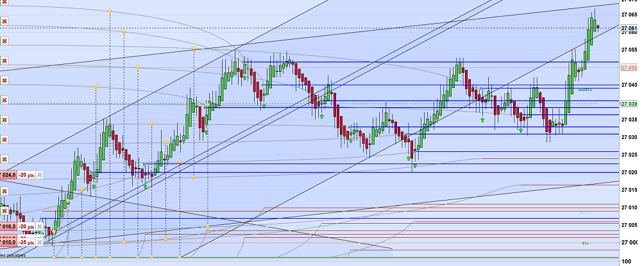
Task: Select the 27 010,0 order price label
Action: click(x=8, y=242)
